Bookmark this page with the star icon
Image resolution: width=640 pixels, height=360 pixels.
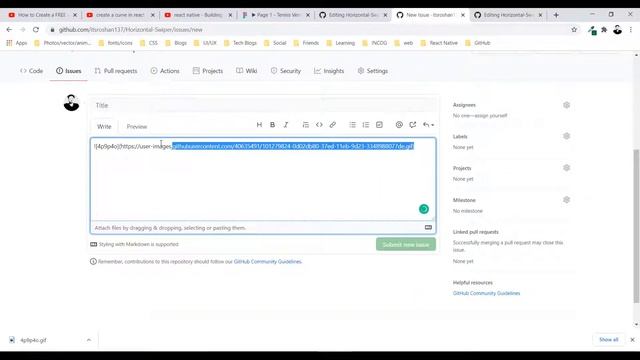(x=574, y=29)
